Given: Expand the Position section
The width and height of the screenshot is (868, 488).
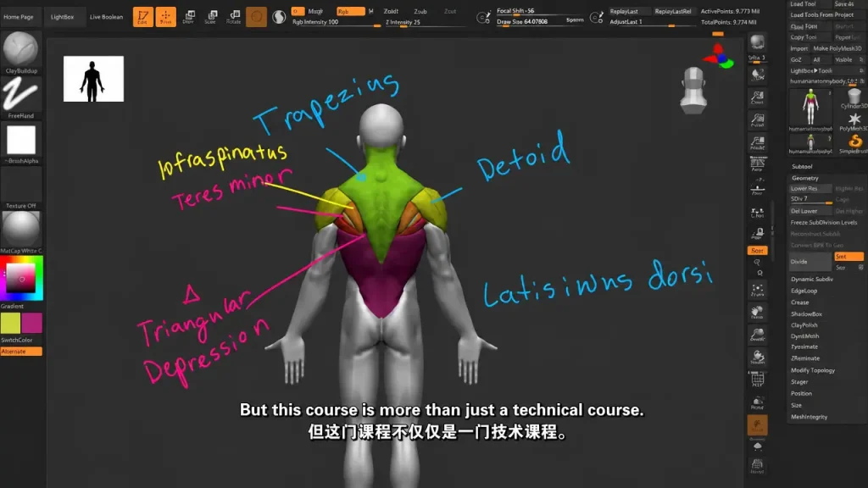Looking at the screenshot, I should [x=802, y=394].
